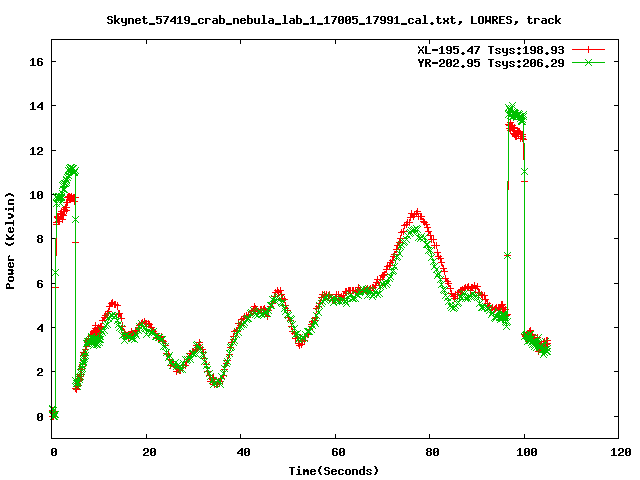The width and height of the screenshot is (640, 480).
Task: Click the Power (Kelvin) y-axis label
Action: [x=10, y=241]
